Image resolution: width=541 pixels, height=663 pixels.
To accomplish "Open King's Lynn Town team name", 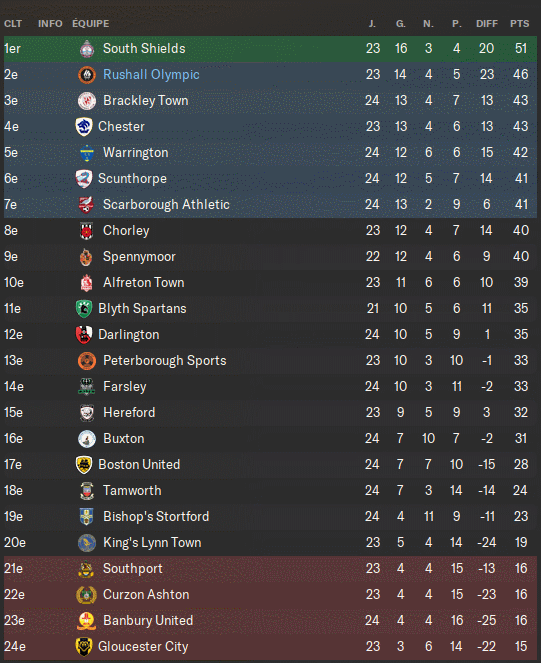I will pyautogui.click(x=152, y=542).
